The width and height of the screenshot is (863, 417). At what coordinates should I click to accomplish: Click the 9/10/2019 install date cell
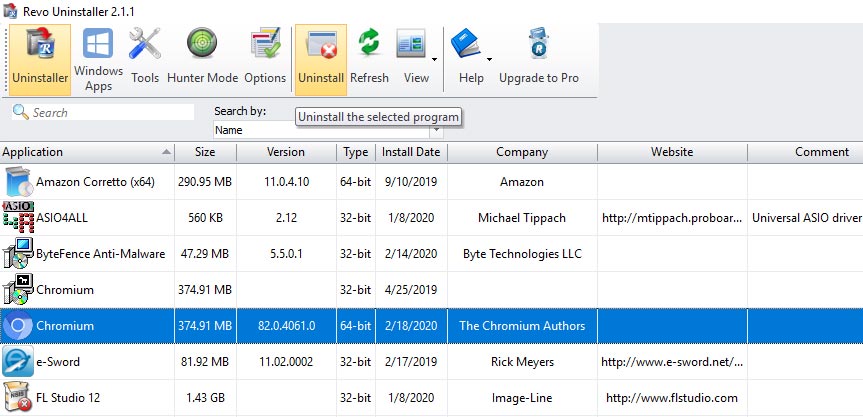tap(411, 182)
